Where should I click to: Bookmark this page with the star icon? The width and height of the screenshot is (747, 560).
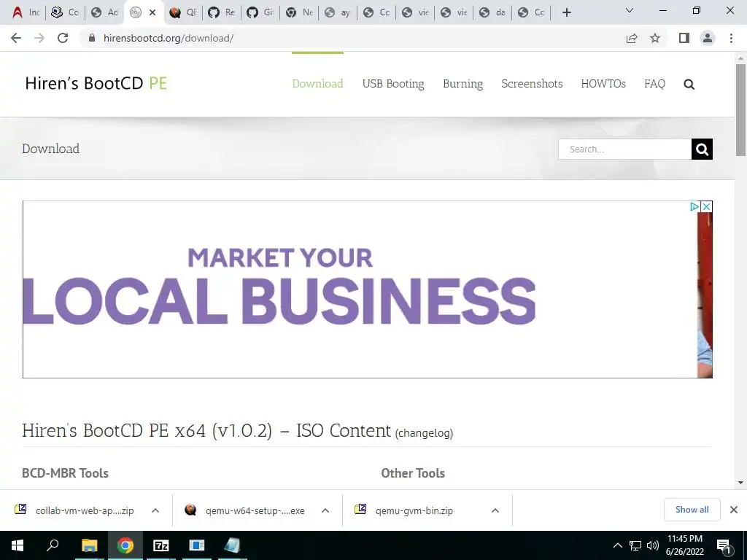655,38
